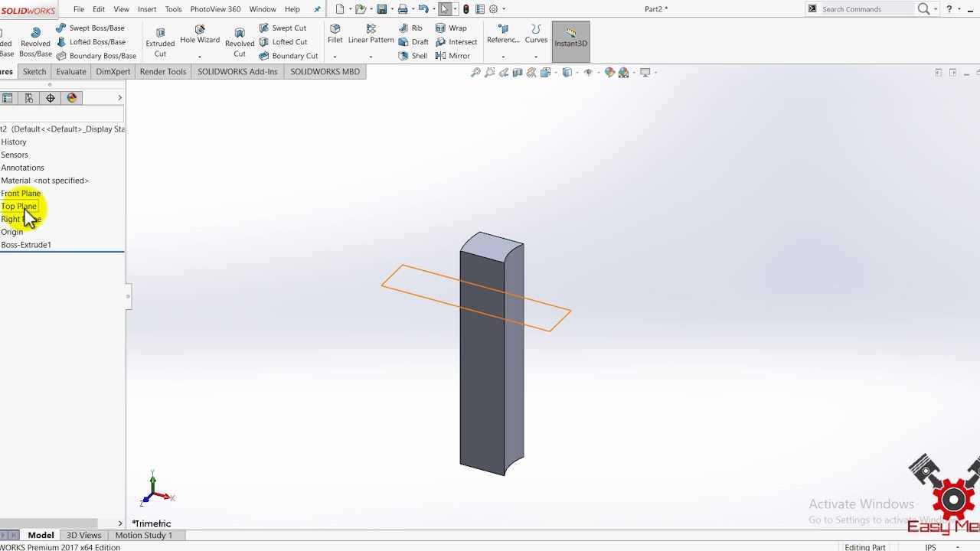This screenshot has height=551, width=980.
Task: Select the Revolved Boss/Base tool
Action: [x=35, y=42]
